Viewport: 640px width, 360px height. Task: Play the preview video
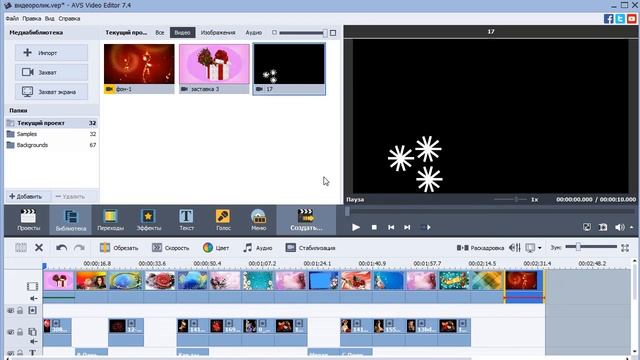click(x=356, y=227)
